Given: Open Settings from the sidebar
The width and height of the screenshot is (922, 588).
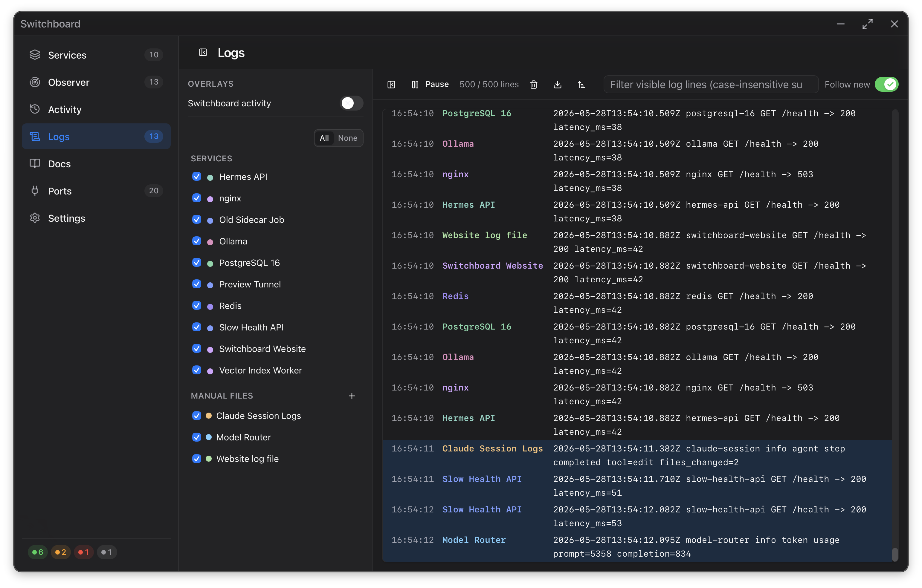Looking at the screenshot, I should click(x=96, y=218).
